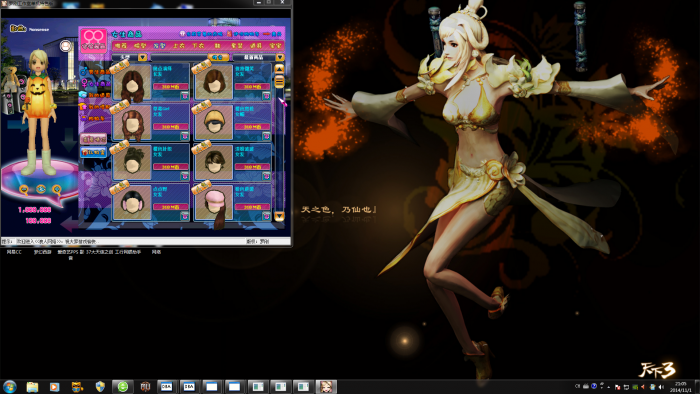The image size is (700, 394).
Task: Select the third pink category tab
Action: [159, 46]
